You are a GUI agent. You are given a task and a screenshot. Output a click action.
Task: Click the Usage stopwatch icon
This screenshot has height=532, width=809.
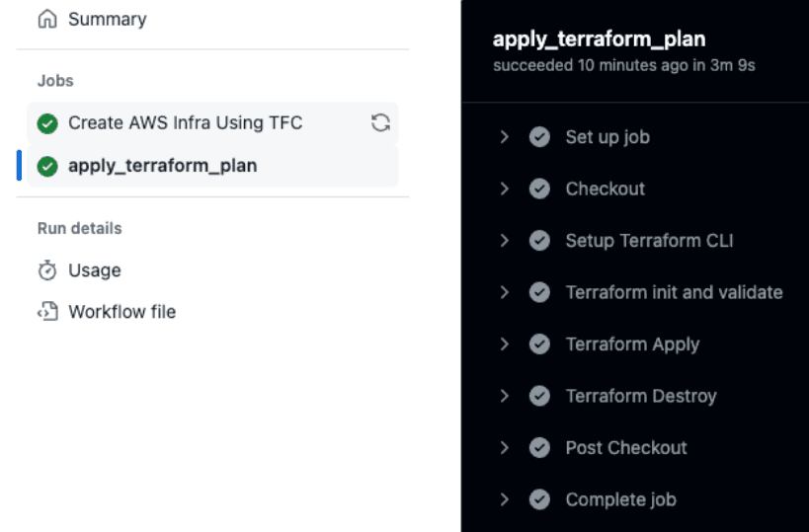click(x=46, y=270)
